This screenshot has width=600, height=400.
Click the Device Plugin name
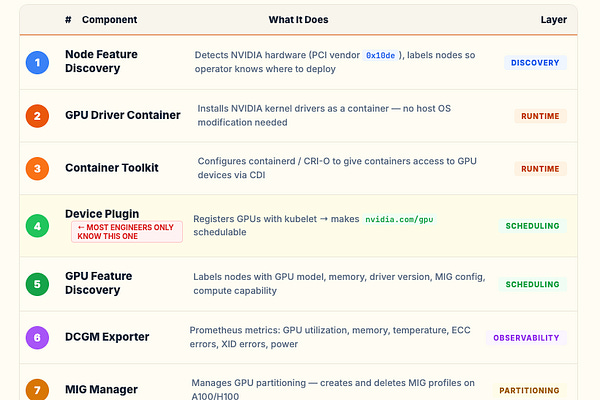[x=102, y=214]
